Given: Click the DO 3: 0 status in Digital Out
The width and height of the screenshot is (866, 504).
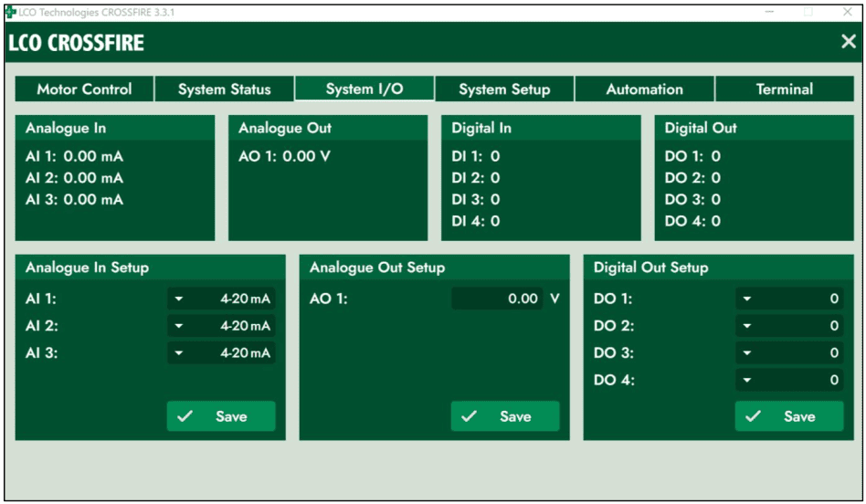Looking at the screenshot, I should tap(692, 199).
